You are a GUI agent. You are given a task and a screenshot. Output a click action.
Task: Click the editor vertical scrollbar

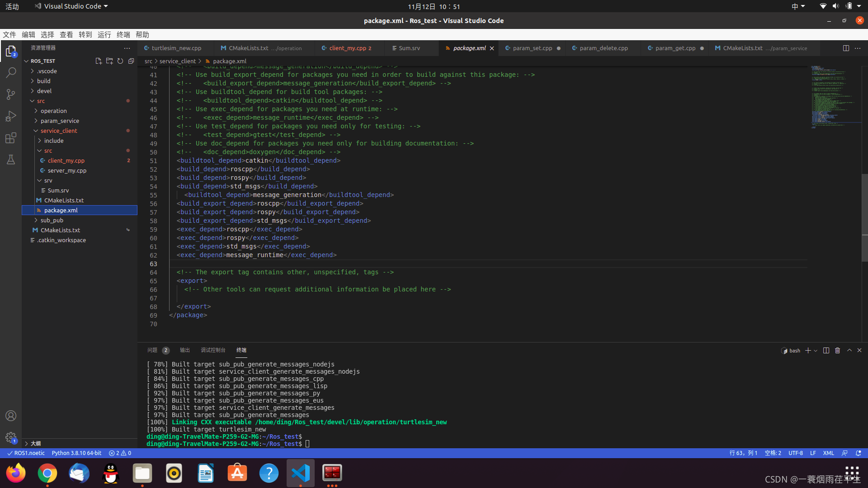[864, 217]
